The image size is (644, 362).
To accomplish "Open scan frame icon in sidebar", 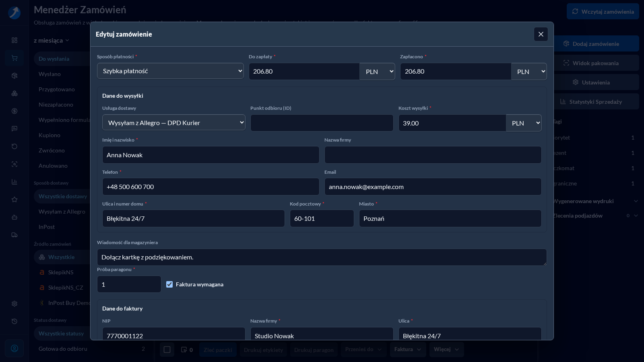I will (14, 164).
